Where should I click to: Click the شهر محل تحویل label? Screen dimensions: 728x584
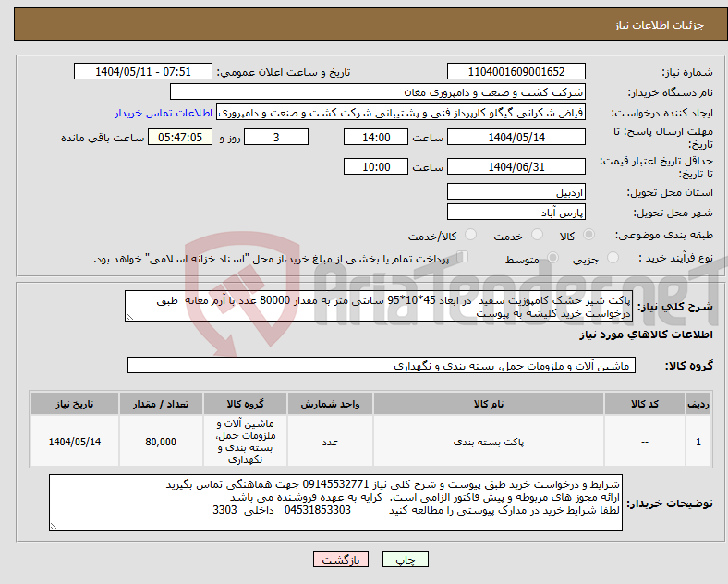[x=673, y=213]
